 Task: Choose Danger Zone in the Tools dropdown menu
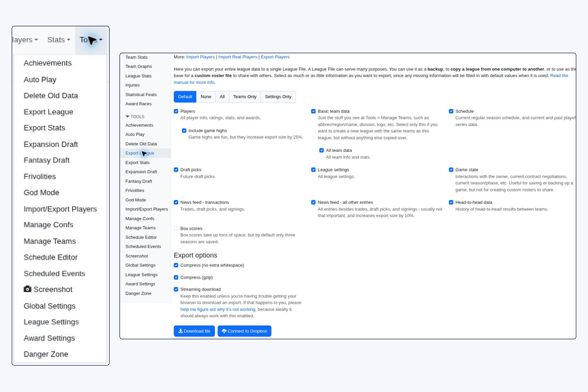click(x=46, y=354)
